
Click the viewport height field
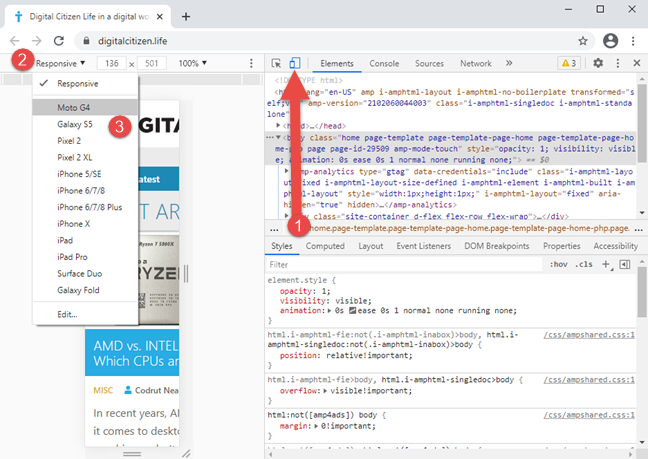[152, 63]
